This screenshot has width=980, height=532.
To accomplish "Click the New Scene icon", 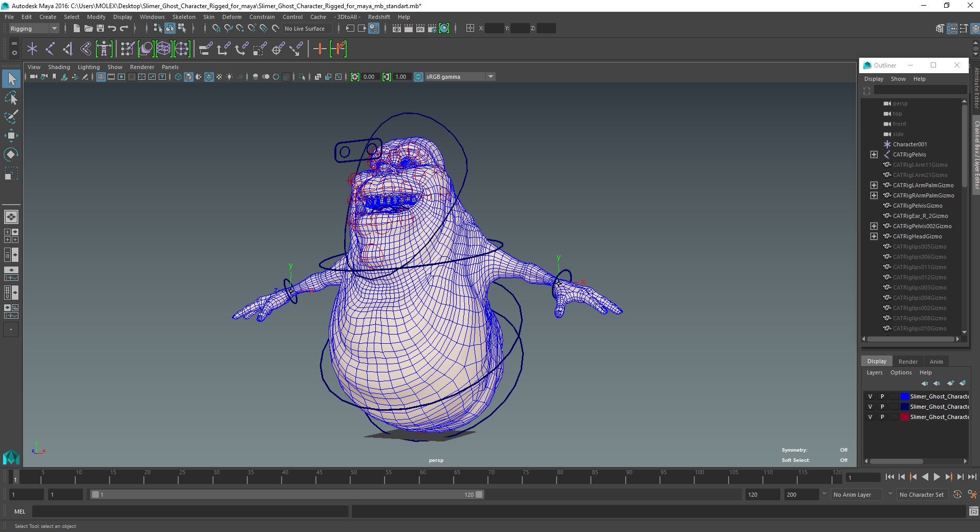I will point(76,29).
